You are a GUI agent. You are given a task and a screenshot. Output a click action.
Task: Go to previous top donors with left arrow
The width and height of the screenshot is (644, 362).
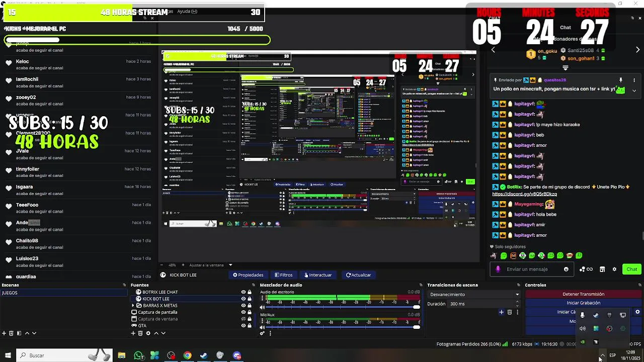pos(493,50)
